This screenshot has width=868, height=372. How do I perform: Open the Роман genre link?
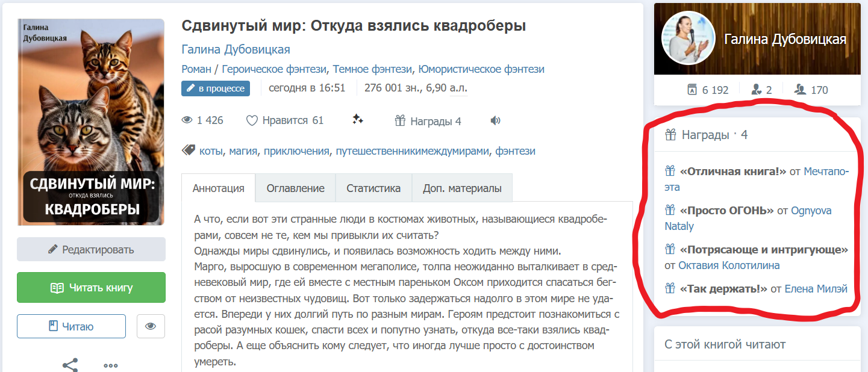tap(196, 69)
